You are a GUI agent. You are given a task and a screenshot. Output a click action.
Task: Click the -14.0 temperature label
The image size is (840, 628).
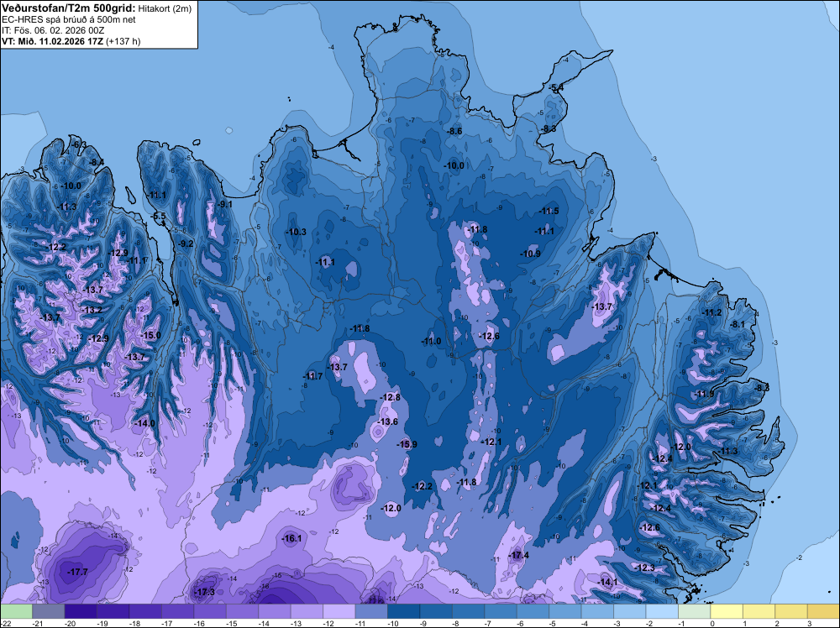144,423
